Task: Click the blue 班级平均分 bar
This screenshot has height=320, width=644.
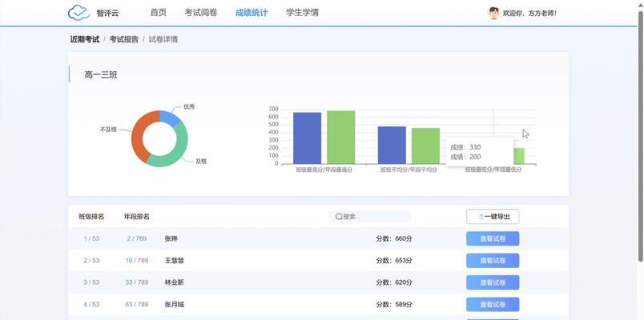Action: pyautogui.click(x=392, y=146)
